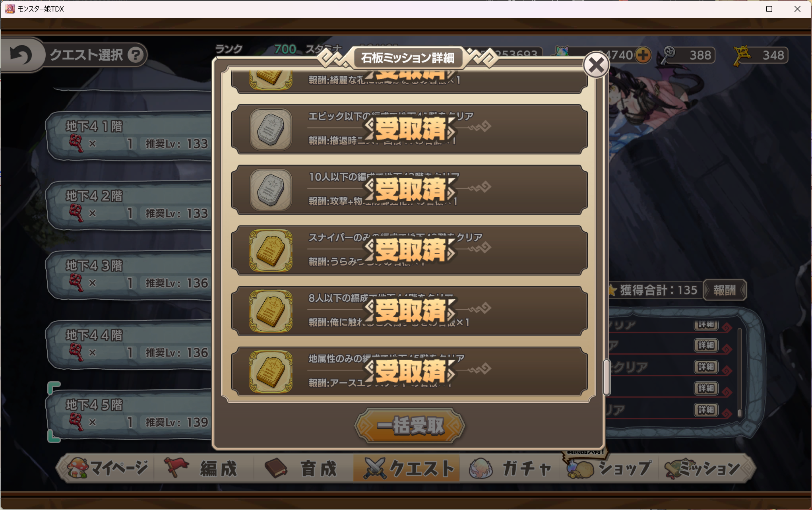
Task: Click the silver tablet icon for エピック mission
Action: coord(271,129)
